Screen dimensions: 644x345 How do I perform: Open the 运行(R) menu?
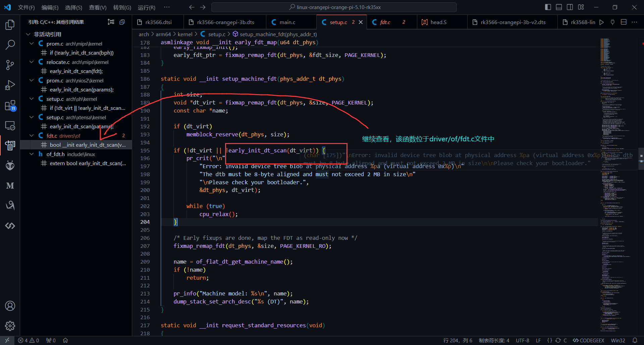[x=147, y=7]
